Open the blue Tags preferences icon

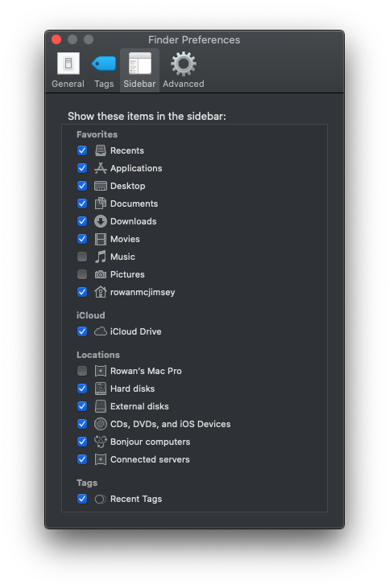(x=104, y=64)
